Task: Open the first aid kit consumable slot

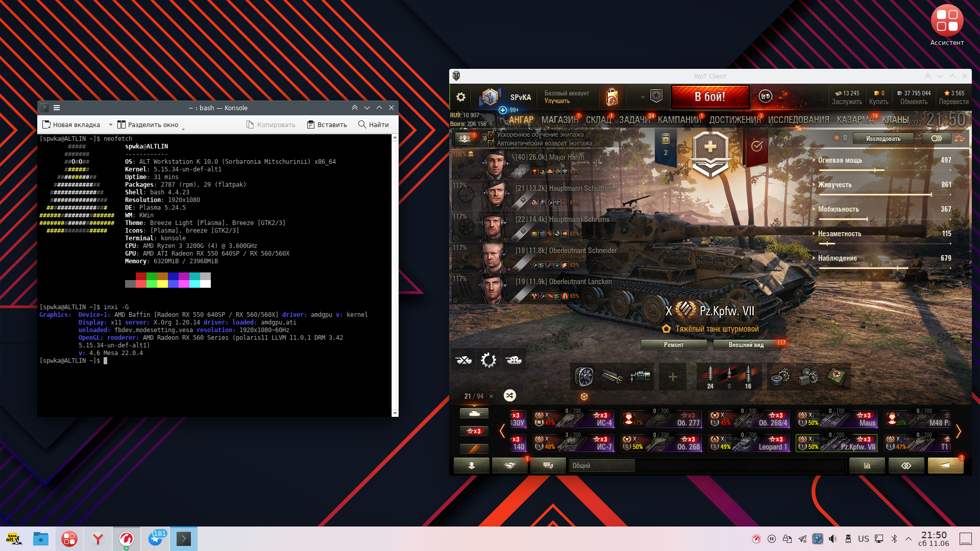Action: click(x=836, y=377)
